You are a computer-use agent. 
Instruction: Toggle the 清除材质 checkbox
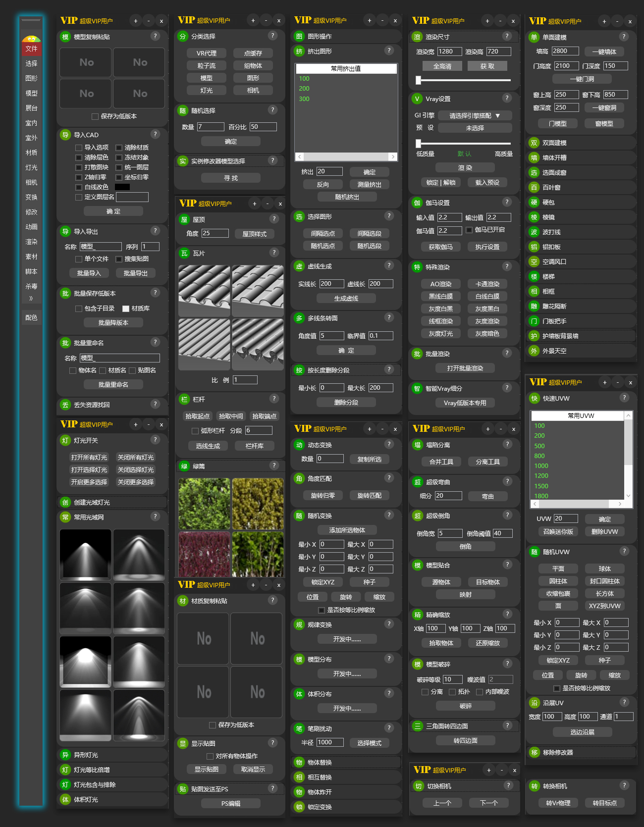point(119,148)
